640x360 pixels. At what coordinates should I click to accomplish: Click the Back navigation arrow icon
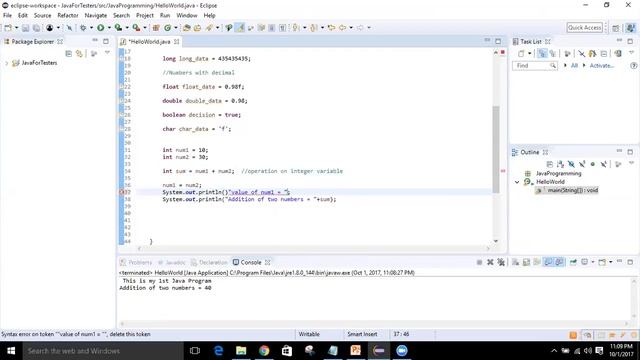click(342, 28)
